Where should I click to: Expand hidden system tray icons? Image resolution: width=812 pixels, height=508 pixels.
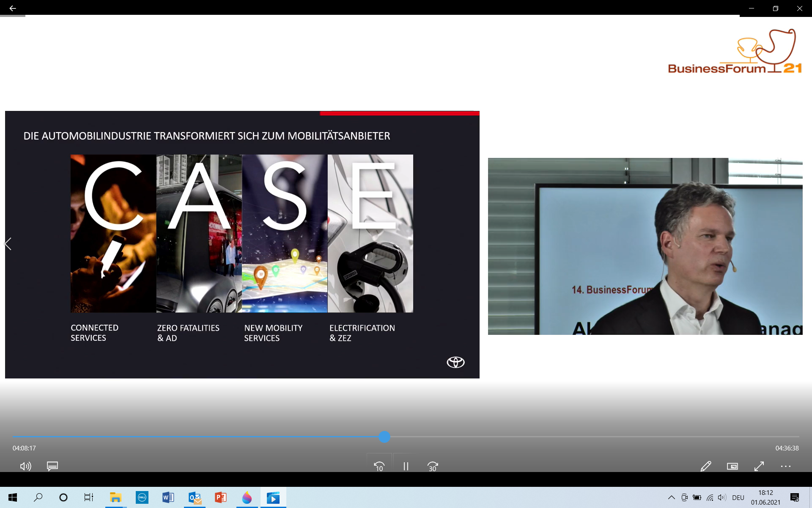671,497
